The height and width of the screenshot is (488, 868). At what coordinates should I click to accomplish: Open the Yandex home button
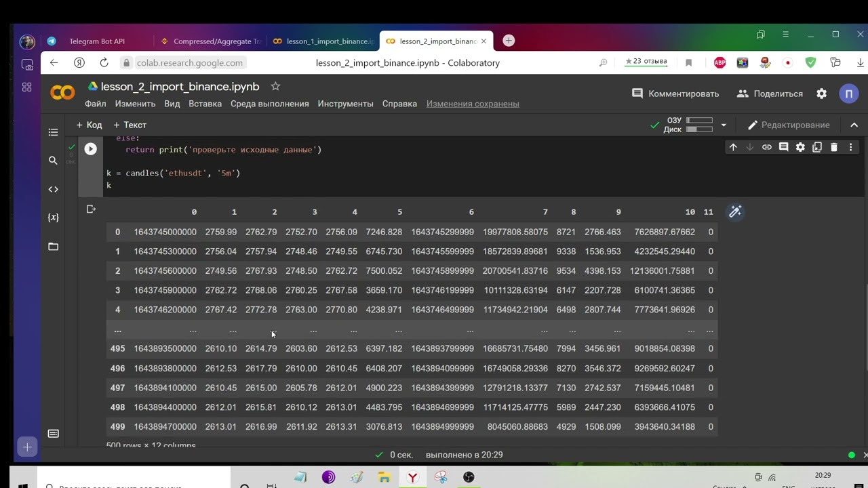point(79,62)
